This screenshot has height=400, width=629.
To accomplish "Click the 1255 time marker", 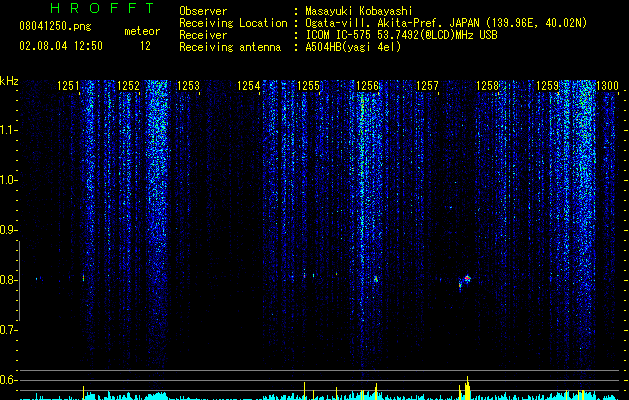I will (308, 85).
